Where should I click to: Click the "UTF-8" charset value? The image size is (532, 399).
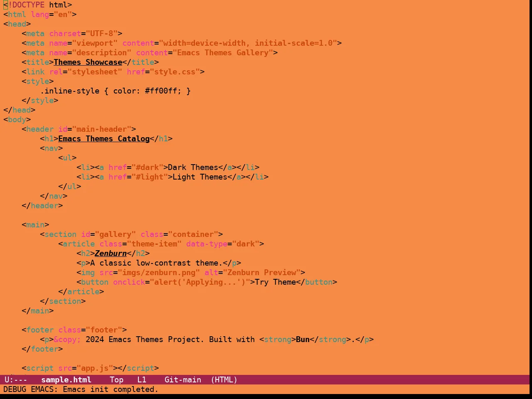point(102,34)
